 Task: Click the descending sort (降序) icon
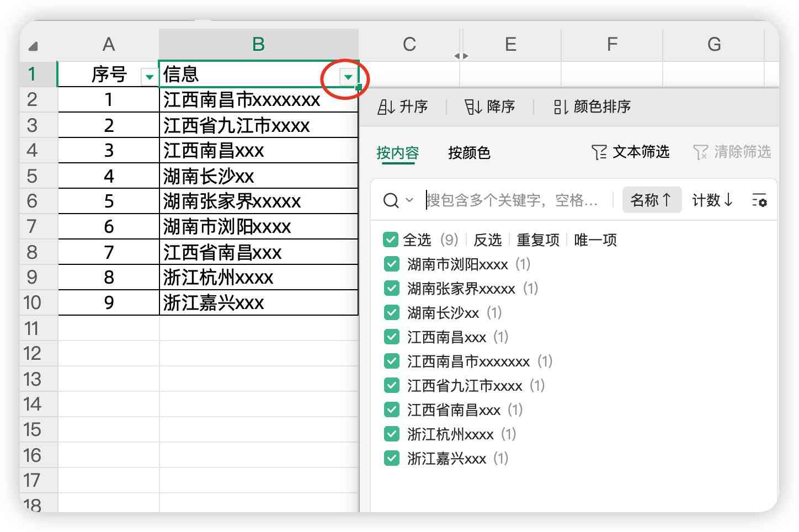point(472,107)
